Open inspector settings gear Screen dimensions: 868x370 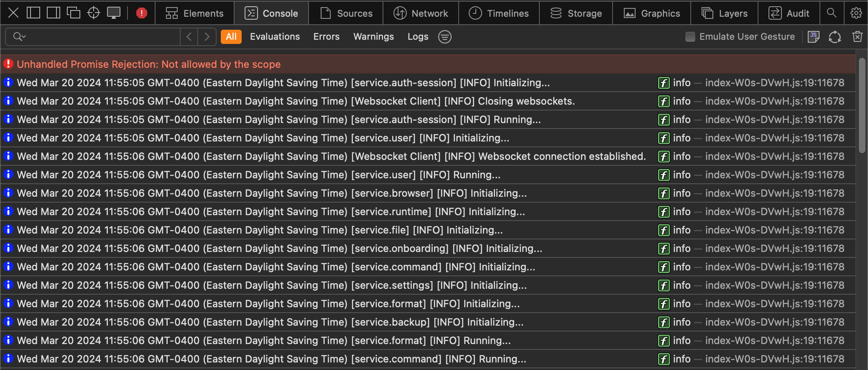click(x=856, y=13)
